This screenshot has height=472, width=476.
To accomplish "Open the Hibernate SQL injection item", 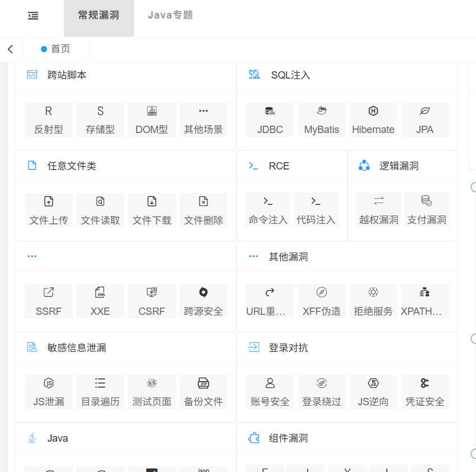I will click(x=373, y=120).
